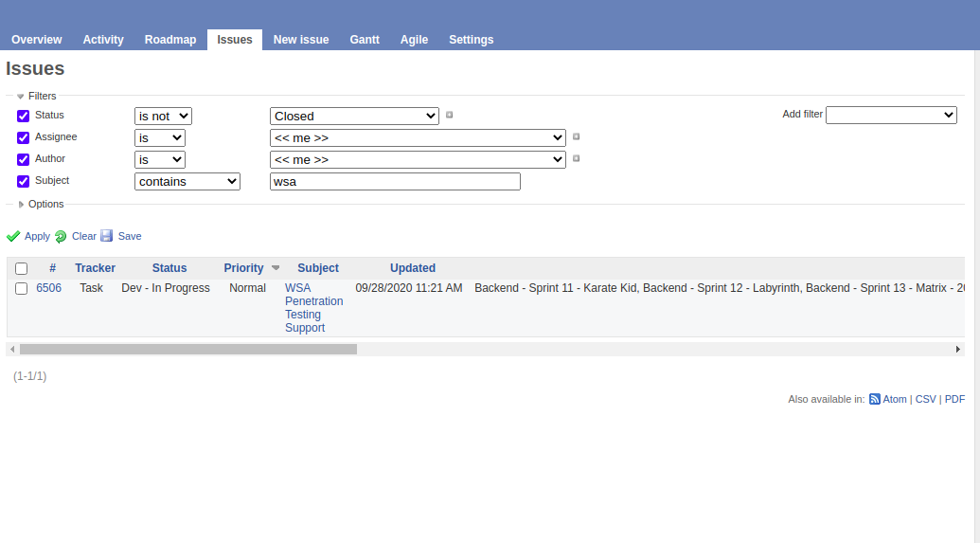
Task: Expand the Options section
Action: click(22, 205)
